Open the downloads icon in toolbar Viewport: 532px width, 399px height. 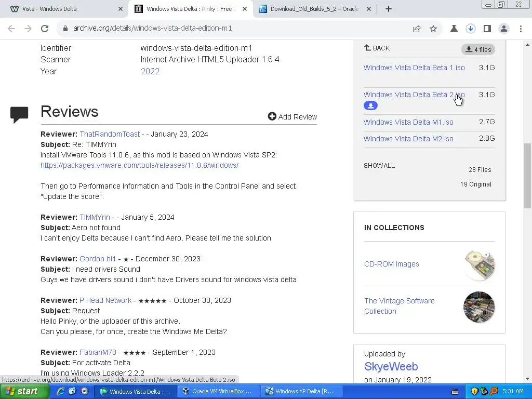tap(471, 29)
